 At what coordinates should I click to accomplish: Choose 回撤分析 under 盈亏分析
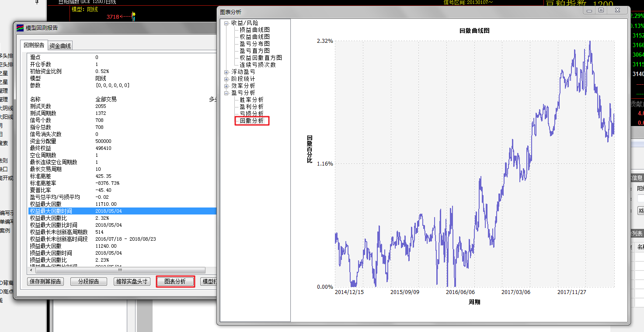[252, 121]
